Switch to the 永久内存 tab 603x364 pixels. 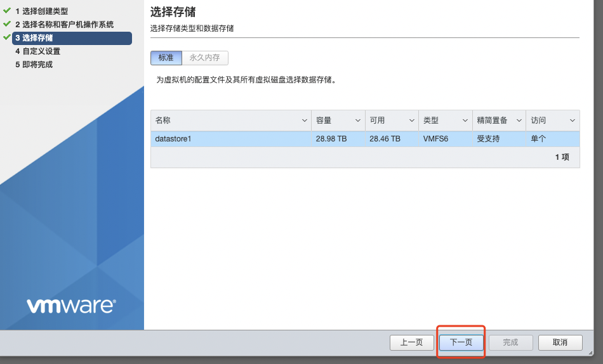click(205, 58)
